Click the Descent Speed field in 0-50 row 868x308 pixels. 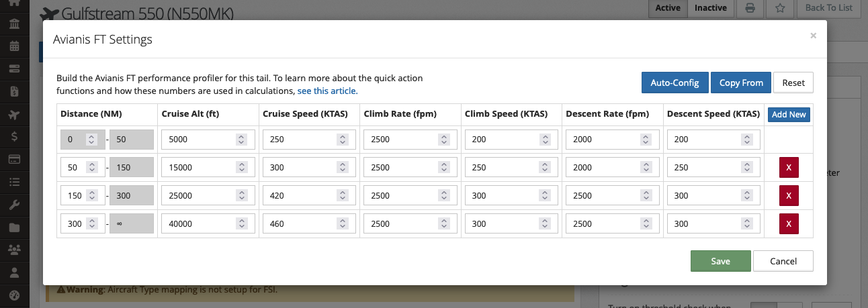coord(714,140)
